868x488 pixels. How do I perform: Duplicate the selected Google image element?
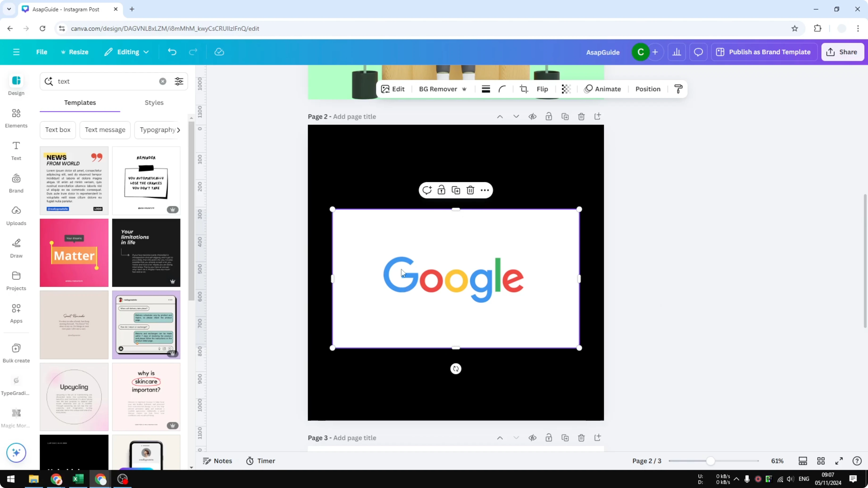(x=455, y=190)
